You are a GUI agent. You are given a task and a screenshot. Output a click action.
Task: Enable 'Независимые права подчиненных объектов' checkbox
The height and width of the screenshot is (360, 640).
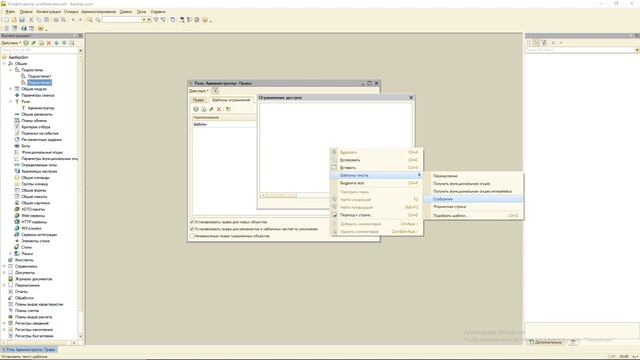click(x=192, y=236)
